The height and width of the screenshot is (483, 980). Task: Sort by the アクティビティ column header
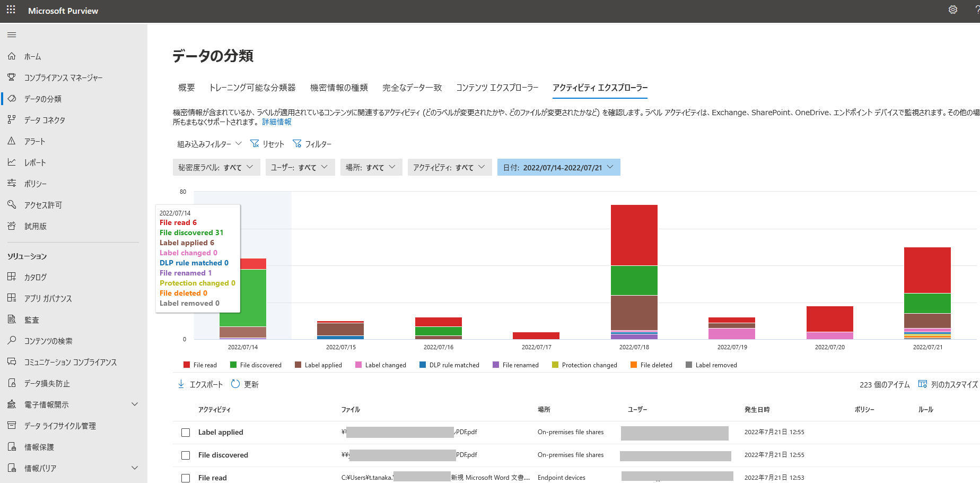tap(215, 410)
